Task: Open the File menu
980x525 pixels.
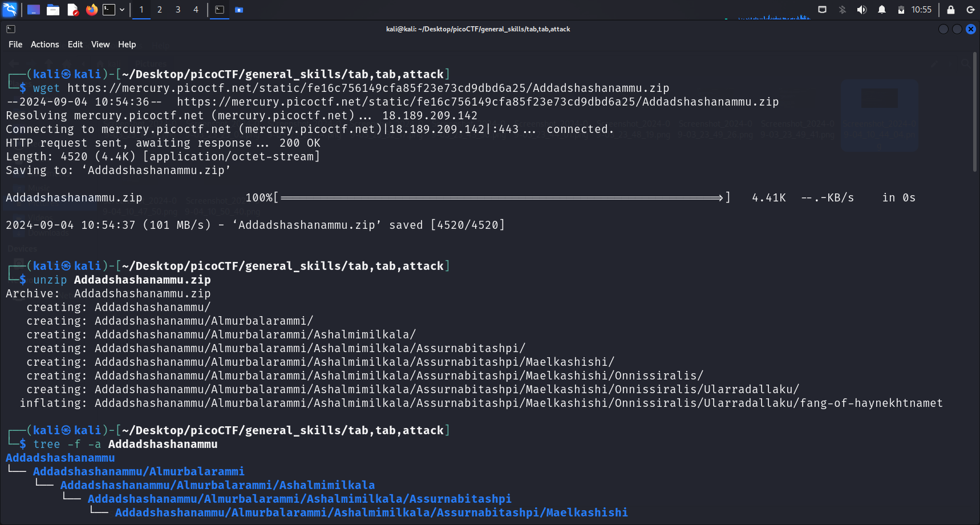Action: [15, 45]
